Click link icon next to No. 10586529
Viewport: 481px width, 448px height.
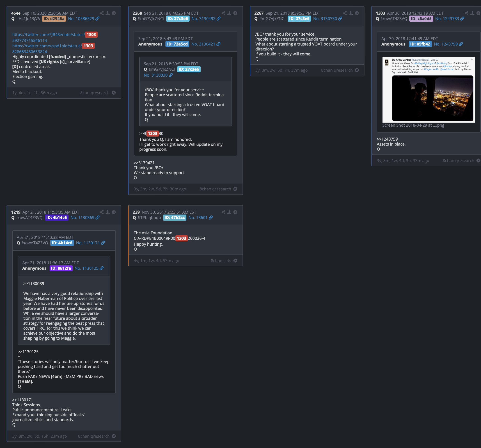pyautogui.click(x=97, y=19)
